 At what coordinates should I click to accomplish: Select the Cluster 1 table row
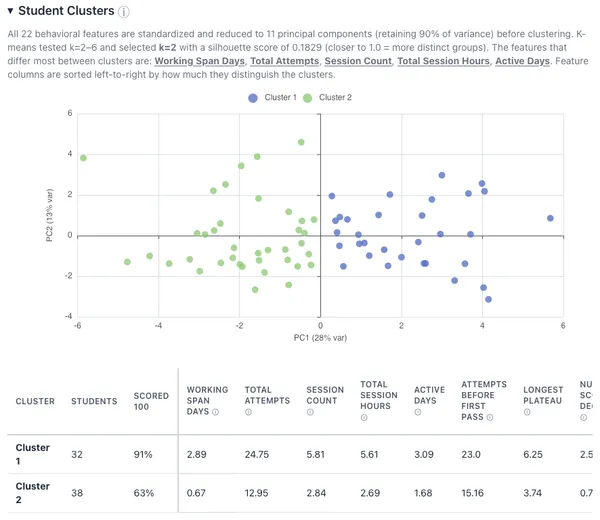[x=300, y=454]
